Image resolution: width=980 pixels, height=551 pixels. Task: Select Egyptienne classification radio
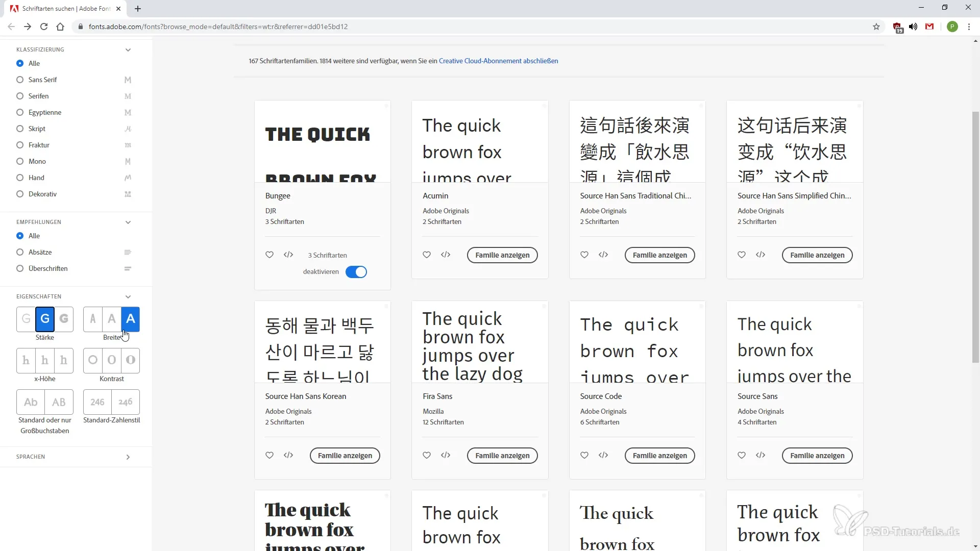pyautogui.click(x=20, y=112)
